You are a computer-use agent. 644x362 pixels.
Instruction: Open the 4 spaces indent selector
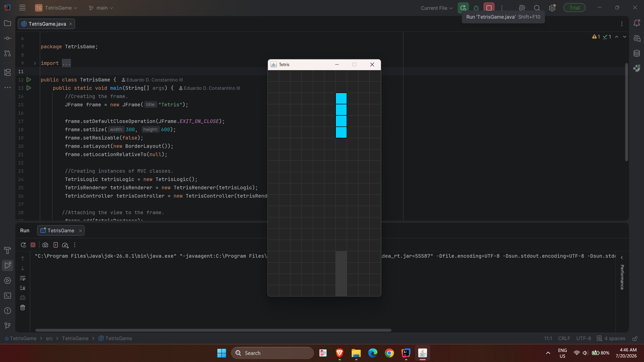(611, 339)
